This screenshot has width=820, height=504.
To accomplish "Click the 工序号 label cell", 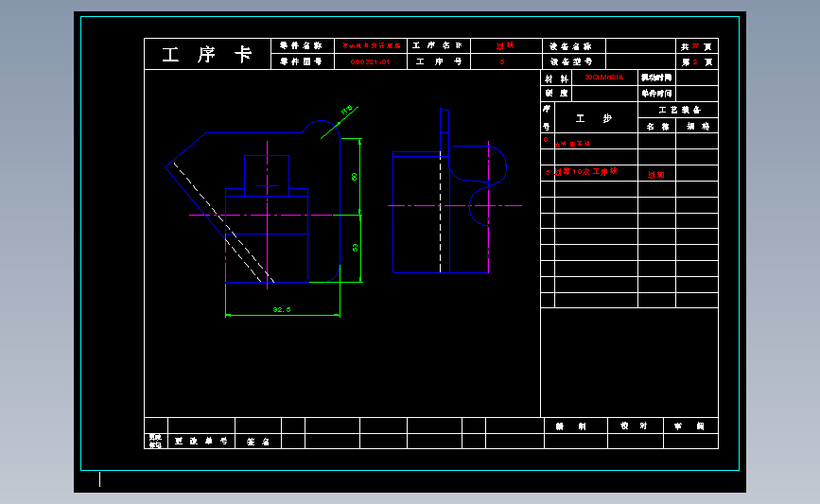I will click(x=438, y=61).
